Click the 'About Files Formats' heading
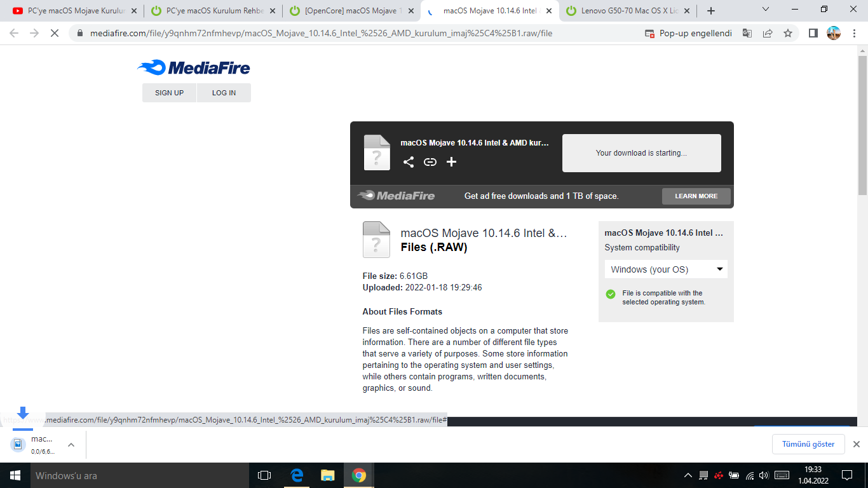The height and width of the screenshot is (488, 868). pos(402,311)
